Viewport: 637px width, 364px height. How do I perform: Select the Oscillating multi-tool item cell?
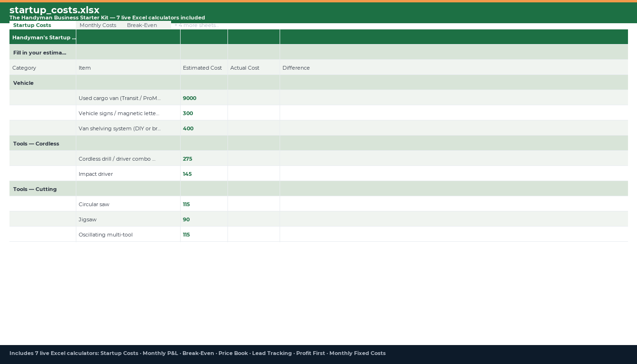point(128,234)
